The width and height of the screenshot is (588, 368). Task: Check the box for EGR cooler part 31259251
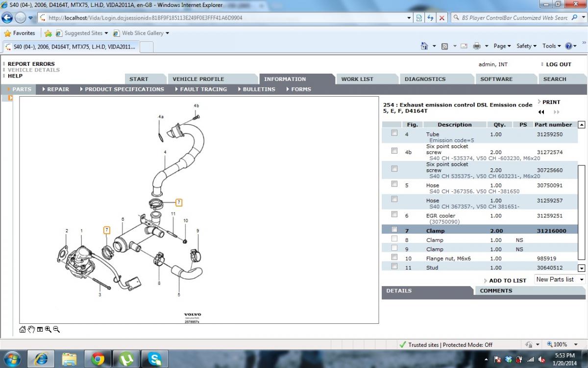[394, 214]
